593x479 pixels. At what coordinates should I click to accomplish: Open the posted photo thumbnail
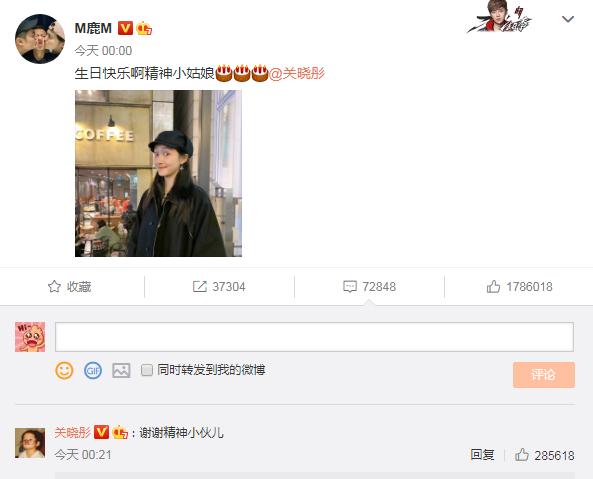coord(158,174)
